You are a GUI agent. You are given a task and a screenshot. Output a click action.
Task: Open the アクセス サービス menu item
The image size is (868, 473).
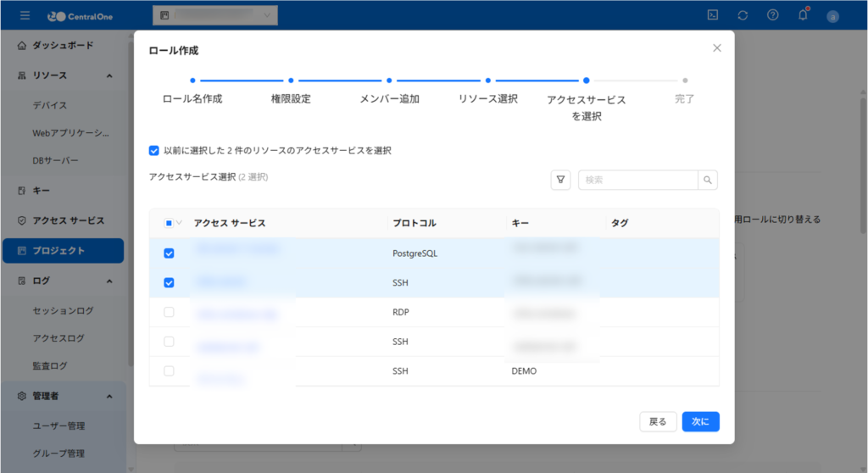(x=68, y=220)
